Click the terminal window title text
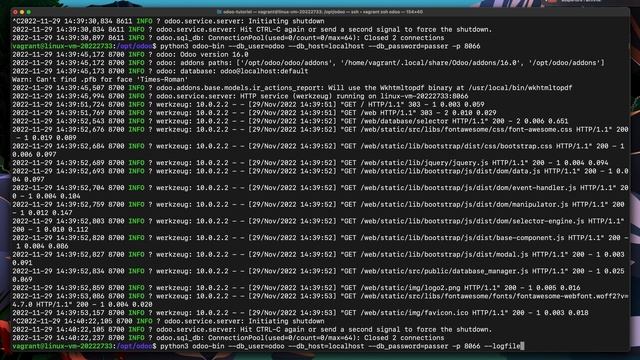The image size is (640, 360). pyautogui.click(x=323, y=12)
